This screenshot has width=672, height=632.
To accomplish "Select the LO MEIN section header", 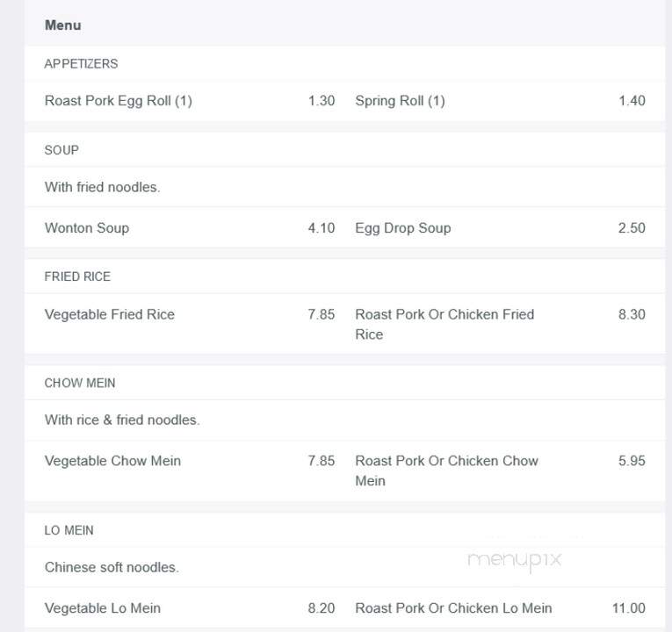I will click(69, 530).
